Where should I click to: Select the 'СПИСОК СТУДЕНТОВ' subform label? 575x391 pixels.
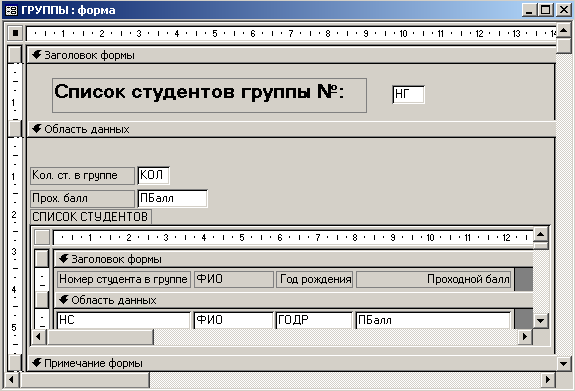pos(91,217)
